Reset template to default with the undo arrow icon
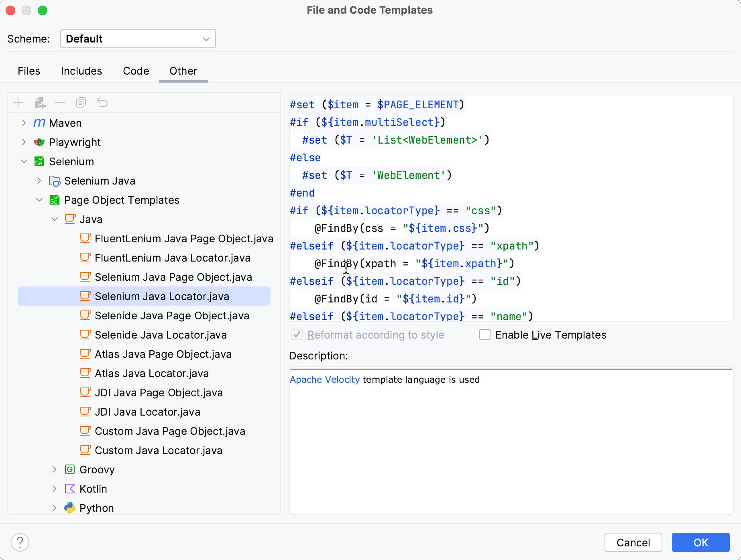 click(102, 103)
